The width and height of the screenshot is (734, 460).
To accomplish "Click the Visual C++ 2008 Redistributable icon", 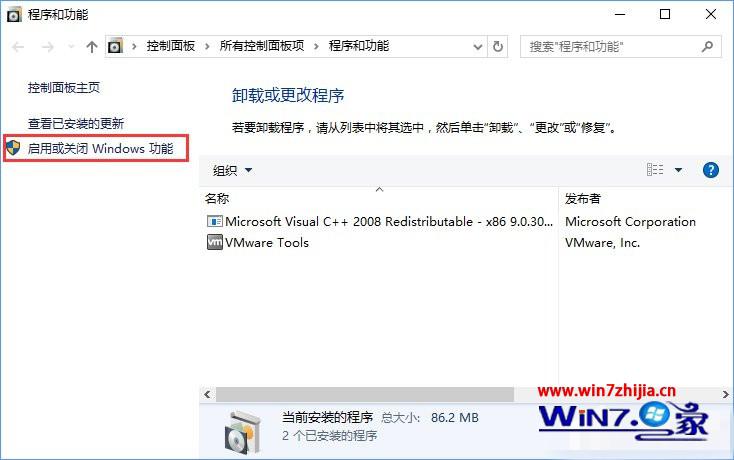I will point(214,221).
